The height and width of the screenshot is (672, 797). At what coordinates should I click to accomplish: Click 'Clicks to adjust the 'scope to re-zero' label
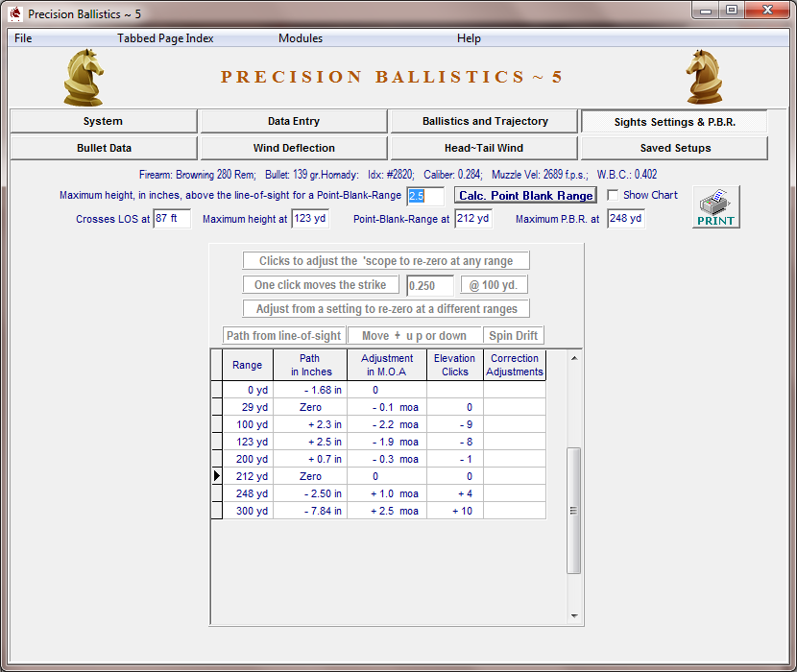tap(386, 261)
